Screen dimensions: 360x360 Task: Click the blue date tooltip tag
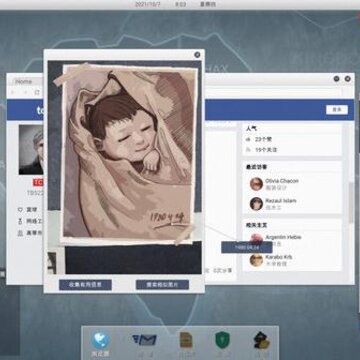[x=247, y=247]
